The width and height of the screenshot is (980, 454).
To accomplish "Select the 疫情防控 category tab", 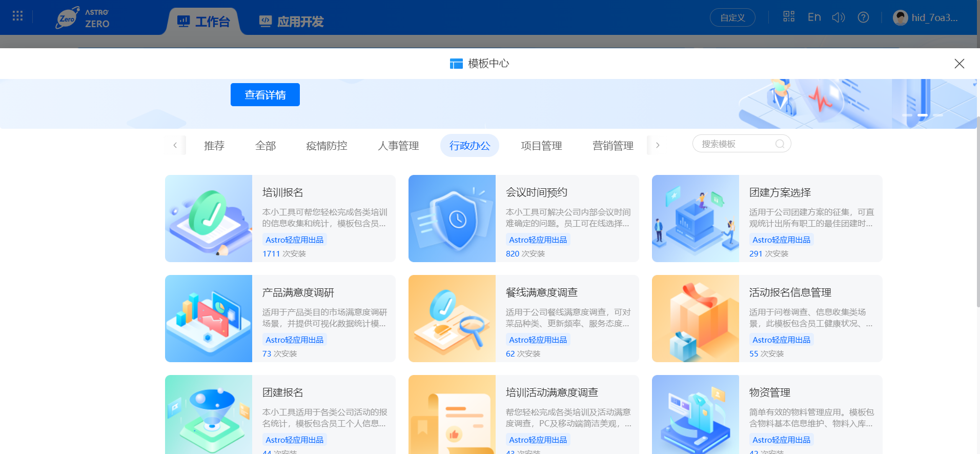I will coord(326,146).
